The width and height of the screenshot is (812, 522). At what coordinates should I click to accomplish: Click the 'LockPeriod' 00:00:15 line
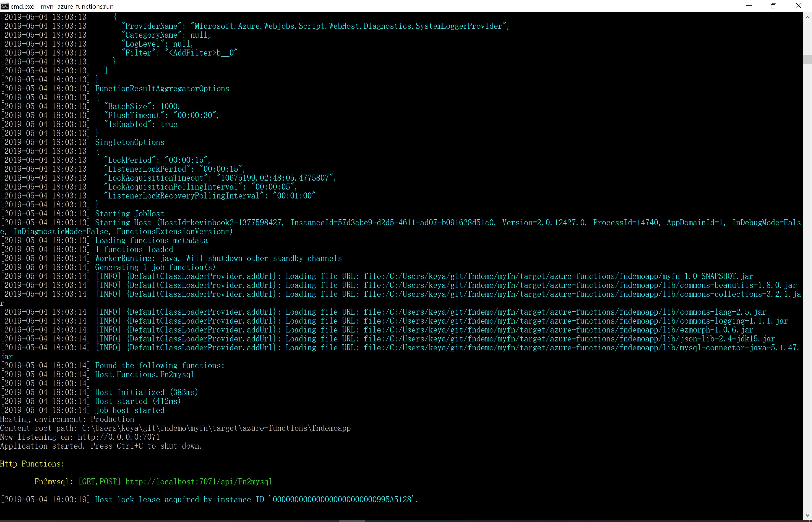[105, 160]
